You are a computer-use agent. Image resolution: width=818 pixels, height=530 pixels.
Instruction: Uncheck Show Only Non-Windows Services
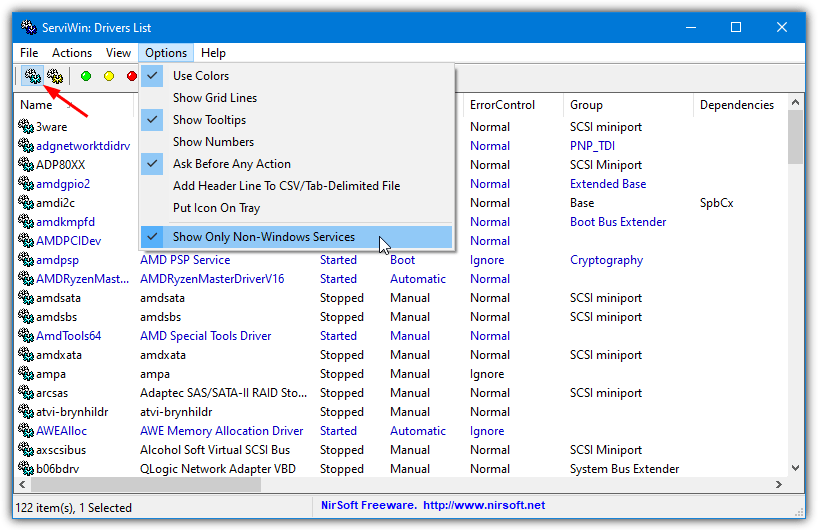coord(296,237)
